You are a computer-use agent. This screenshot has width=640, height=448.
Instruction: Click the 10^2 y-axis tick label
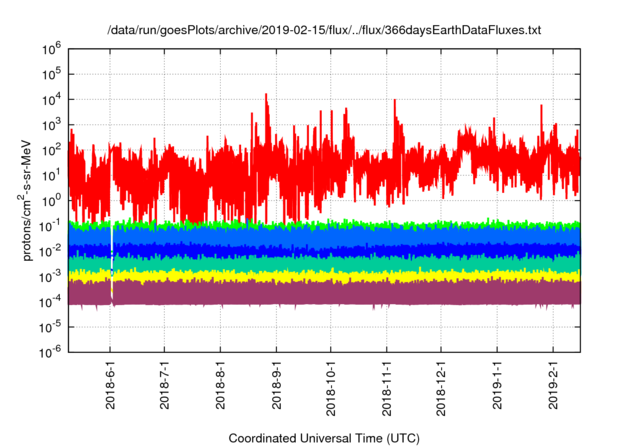coord(51,150)
